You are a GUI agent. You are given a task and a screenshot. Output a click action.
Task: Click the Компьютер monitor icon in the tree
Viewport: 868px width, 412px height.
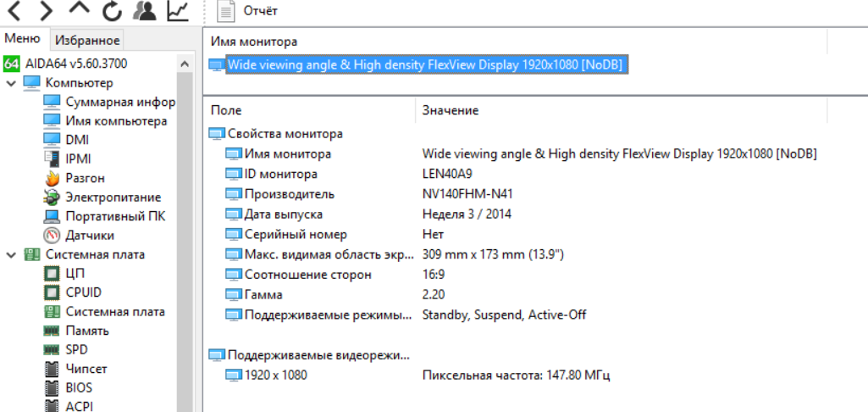32,83
